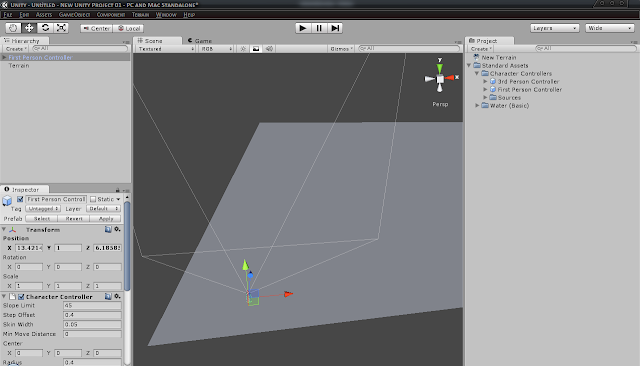Open Transform component help icon
640x366 pixels.
[x=108, y=229]
